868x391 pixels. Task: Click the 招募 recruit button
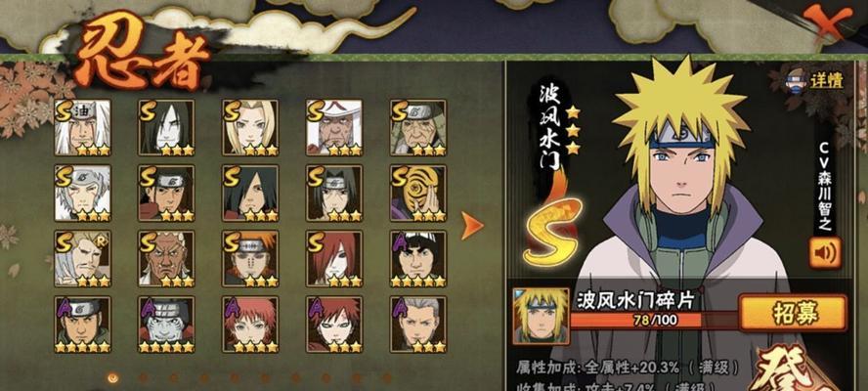[x=792, y=313]
